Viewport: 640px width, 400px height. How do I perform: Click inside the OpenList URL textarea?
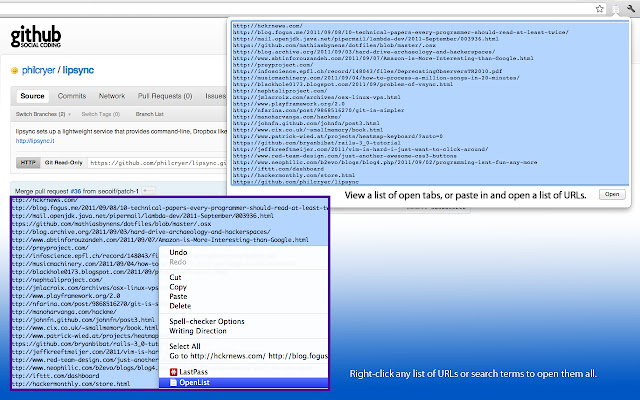click(430, 104)
